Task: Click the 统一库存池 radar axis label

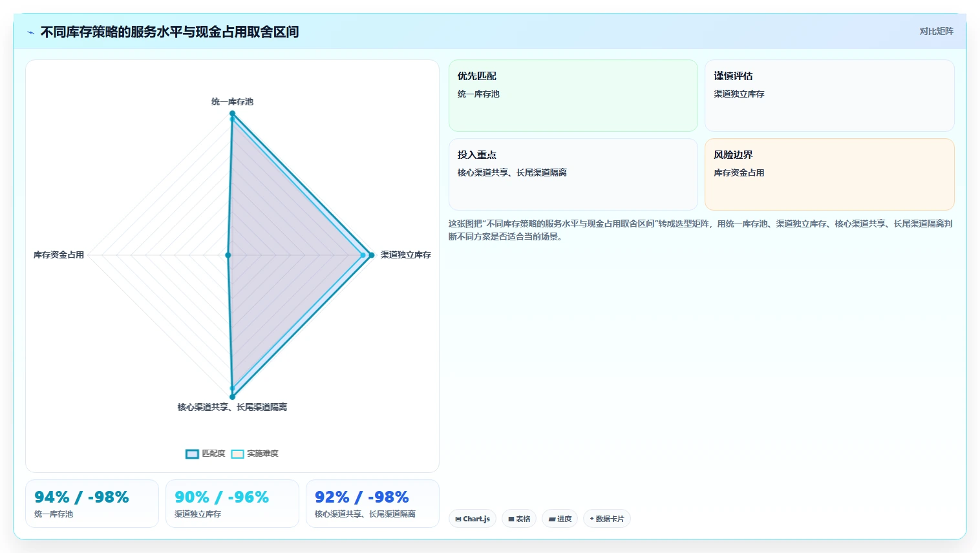Action: [232, 101]
